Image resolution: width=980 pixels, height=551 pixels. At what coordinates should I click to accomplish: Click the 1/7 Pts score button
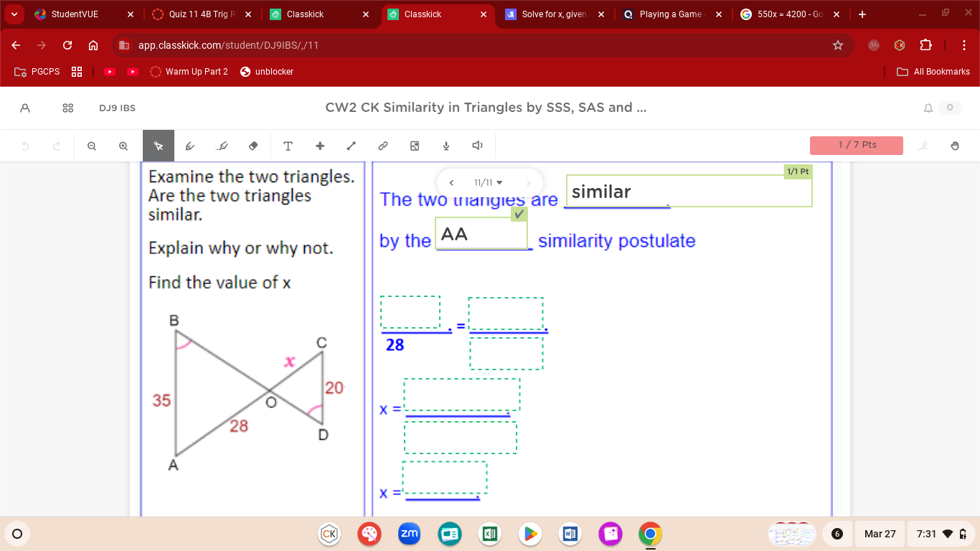[x=856, y=145]
